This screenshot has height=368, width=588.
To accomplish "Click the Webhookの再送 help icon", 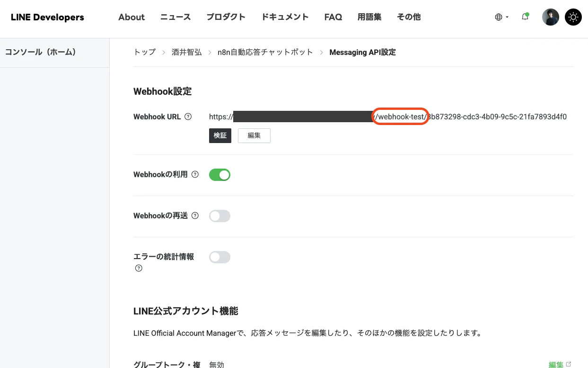I will (195, 215).
